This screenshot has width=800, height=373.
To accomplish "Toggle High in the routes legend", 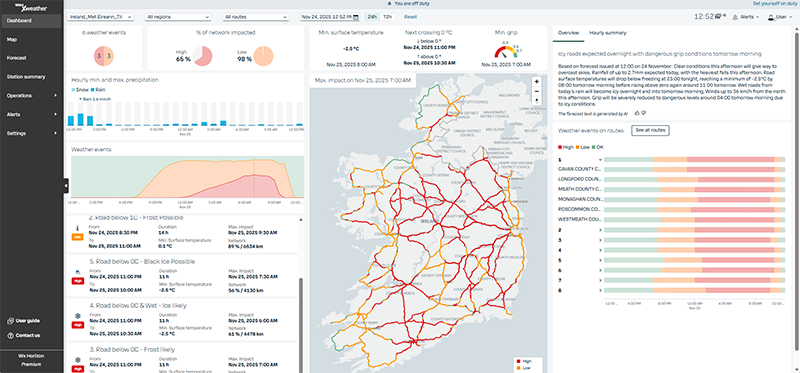I will pos(566,147).
